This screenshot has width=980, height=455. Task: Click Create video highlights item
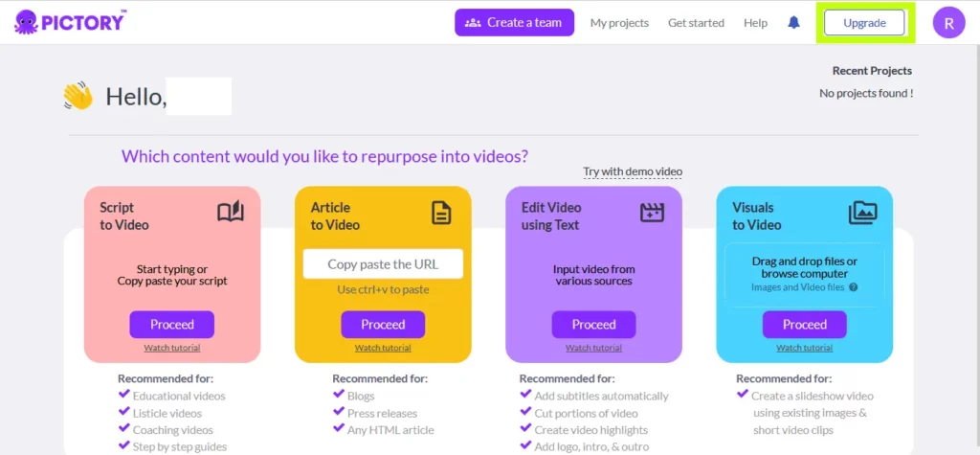[x=591, y=431]
